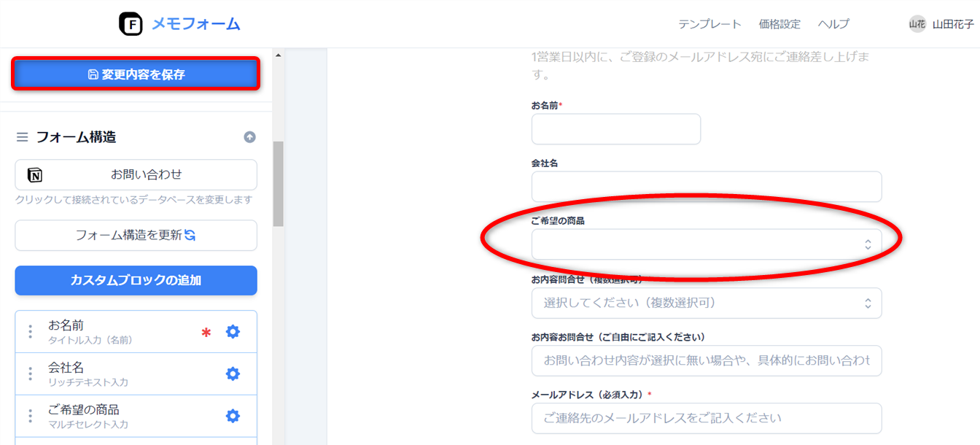
Task: Click drag handle dots beside ご希望の商品
Action: point(30,417)
